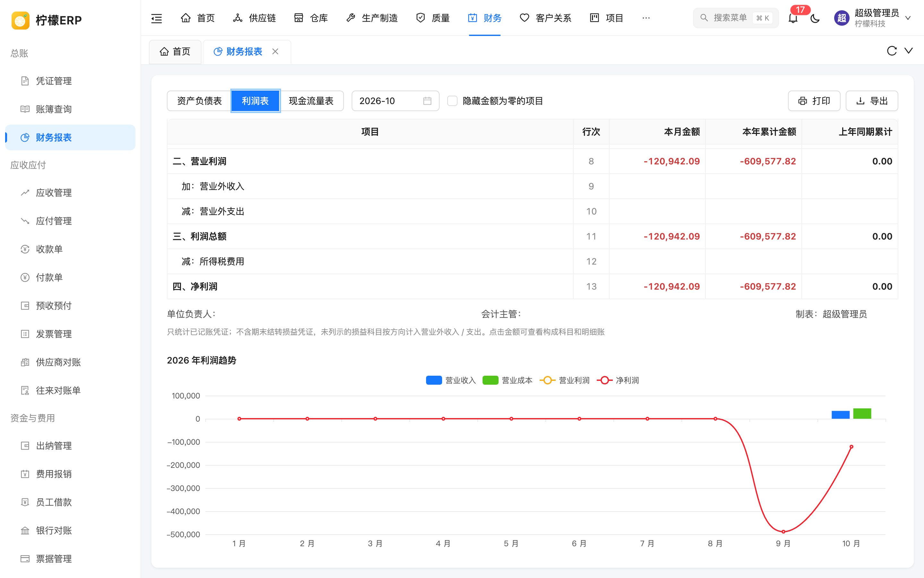Toggle dark mode with the moon icon
Viewport: 924px width, 578px height.
815,18
